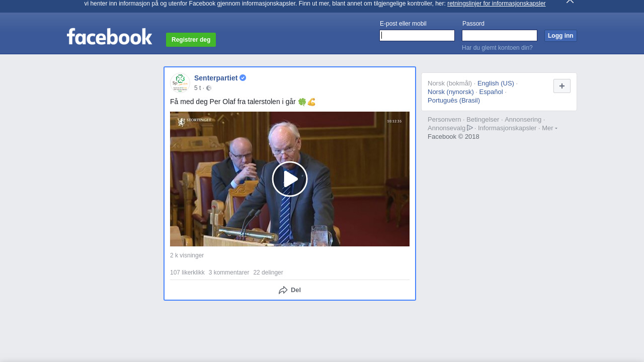Viewport: 644px width, 362px height.
Task: Switch language to Norsk (nynorsk)
Action: tap(451, 92)
